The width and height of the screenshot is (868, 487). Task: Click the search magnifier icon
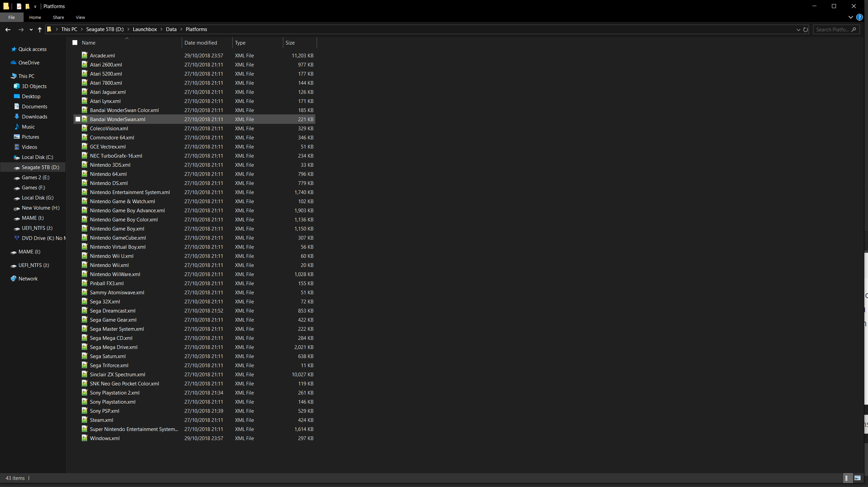[854, 29]
